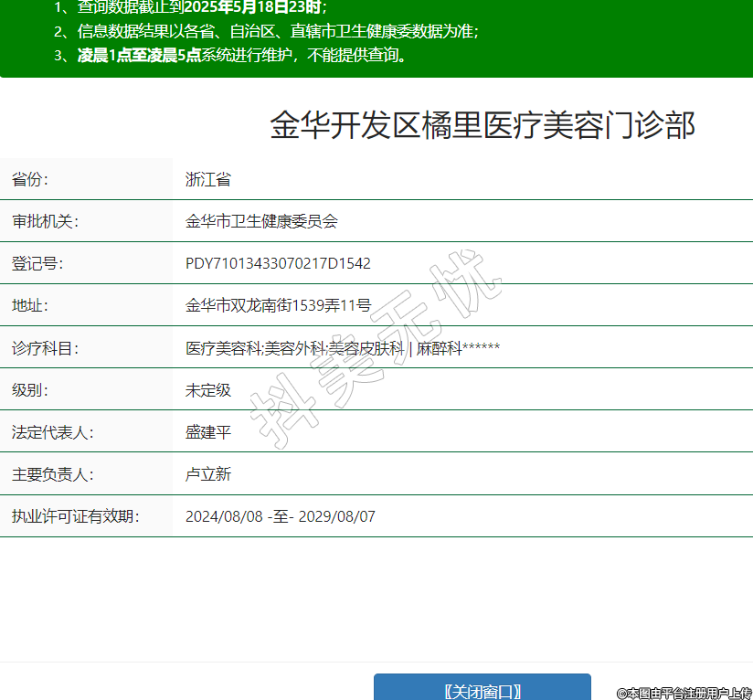Click the person-in-charge name 卢立新
Viewport: 753px width, 700px height.
tap(207, 474)
